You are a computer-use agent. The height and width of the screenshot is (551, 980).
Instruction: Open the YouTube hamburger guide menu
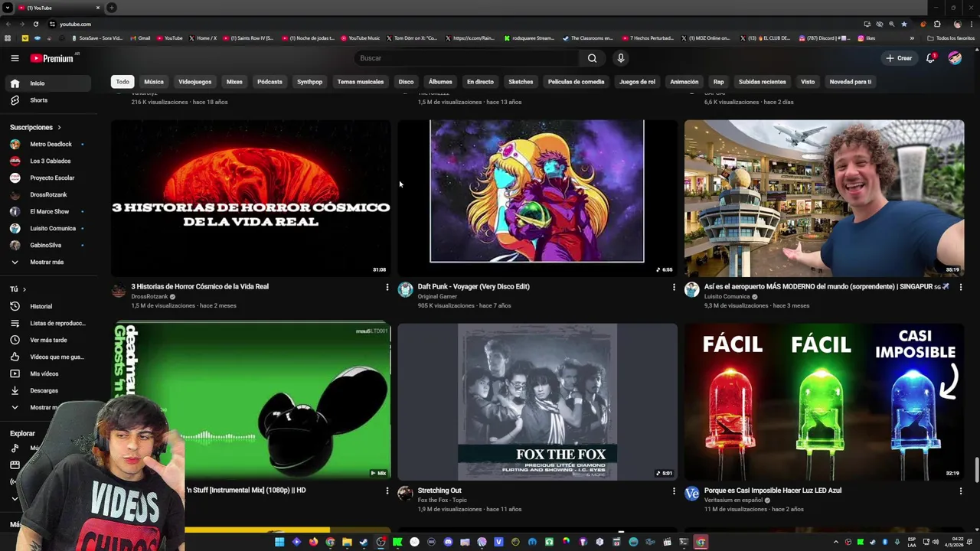click(x=15, y=58)
